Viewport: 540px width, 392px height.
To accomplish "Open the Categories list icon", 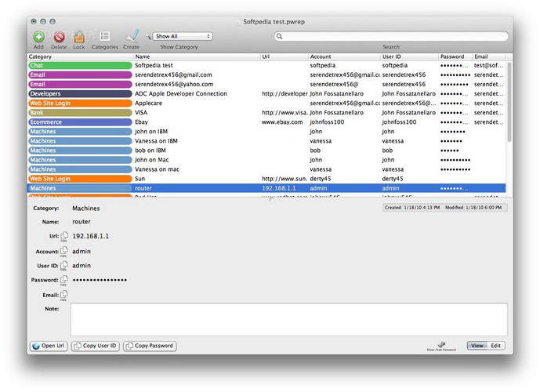I will click(105, 36).
